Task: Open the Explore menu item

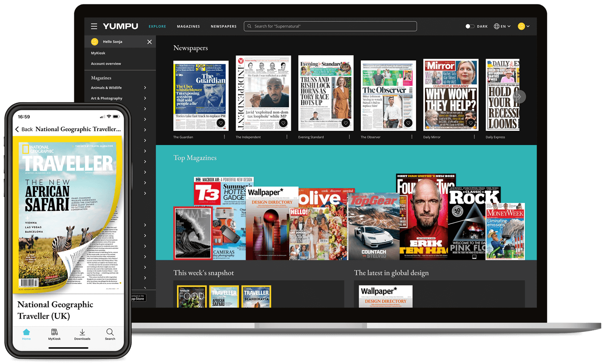Action: [157, 26]
